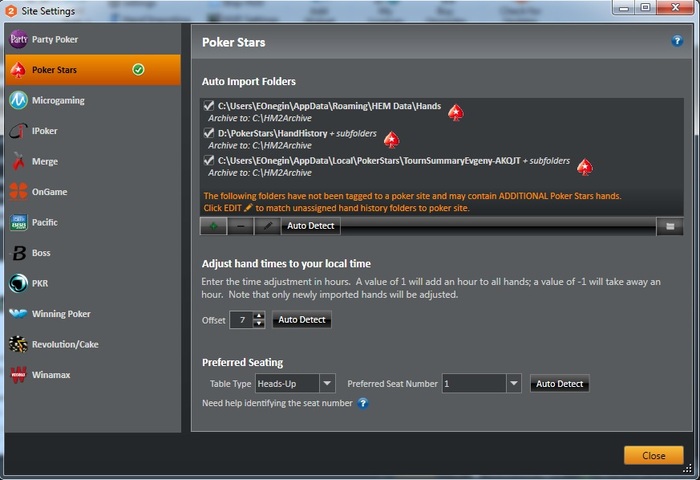Screen dimensions: 700x480
Task: Click the Boss logo icon
Action: click(x=18, y=253)
